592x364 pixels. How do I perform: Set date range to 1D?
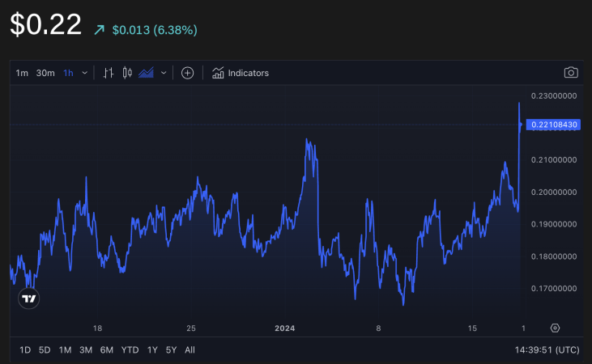pyautogui.click(x=24, y=350)
